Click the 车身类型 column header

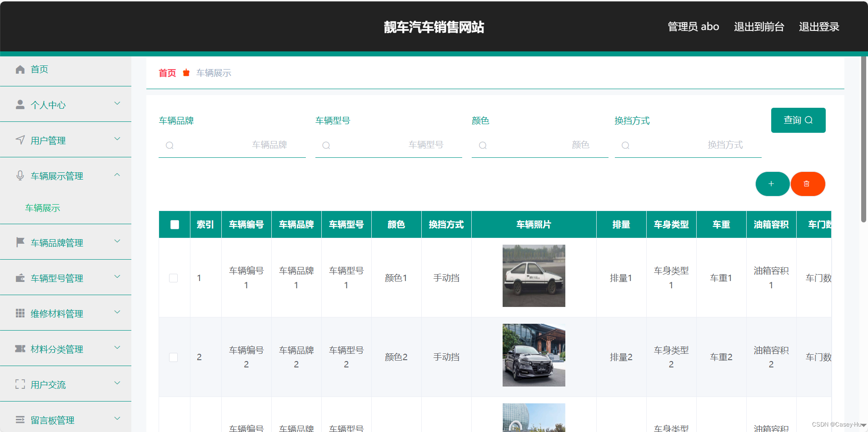(x=671, y=225)
